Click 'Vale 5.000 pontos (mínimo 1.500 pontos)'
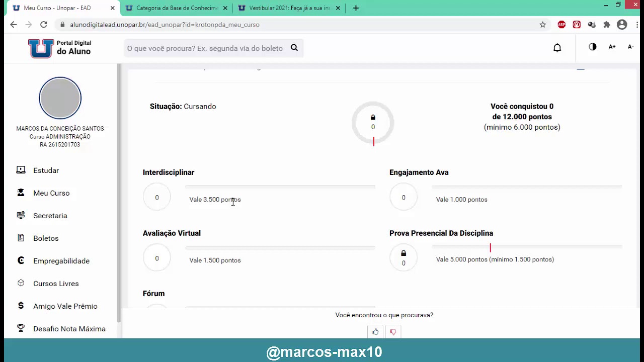644x362 pixels. 495,259
